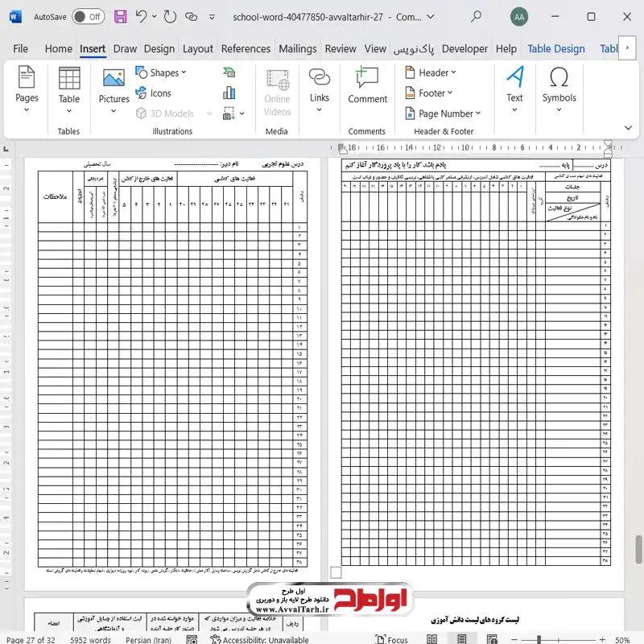Click the 5952 words count

coord(90,639)
